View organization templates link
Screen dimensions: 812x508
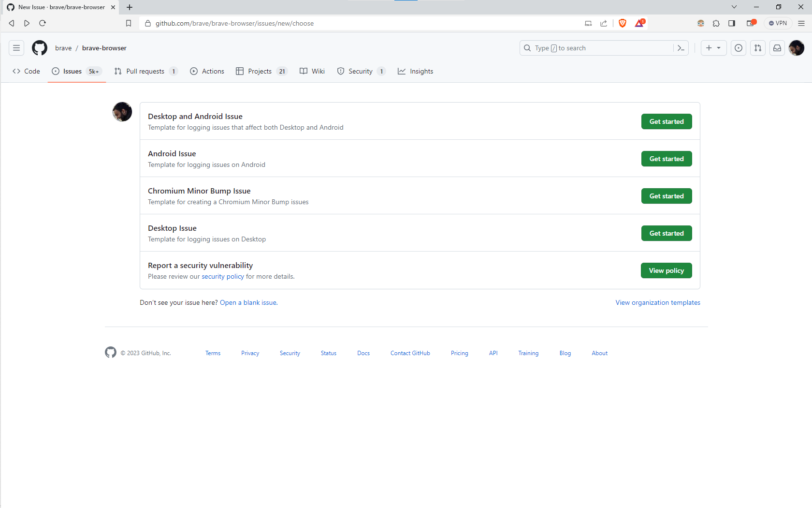658,302
